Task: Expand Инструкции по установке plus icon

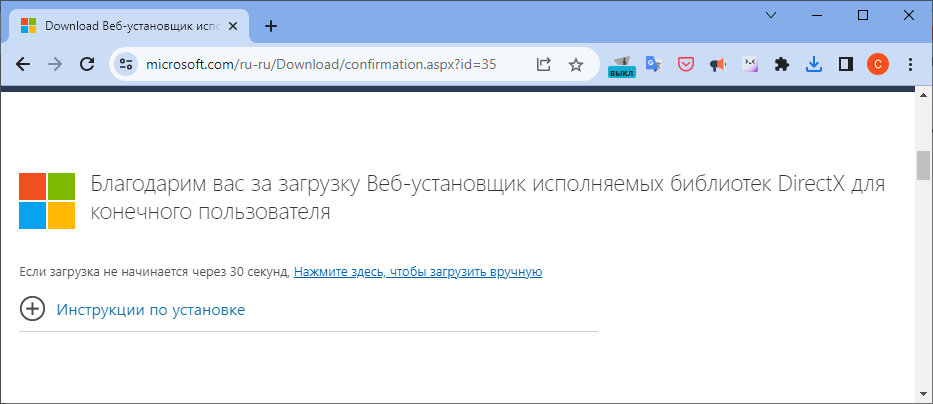Action: pos(32,309)
